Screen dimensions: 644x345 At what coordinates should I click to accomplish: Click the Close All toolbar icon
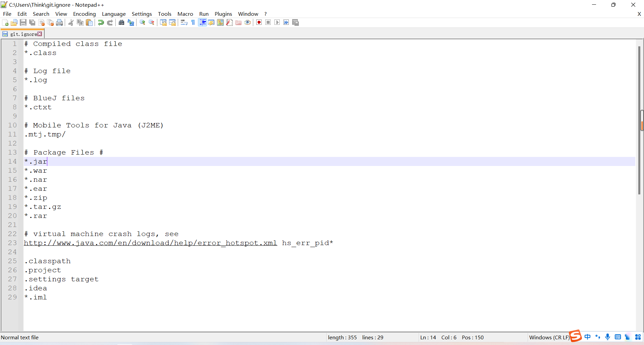pyautogui.click(x=51, y=22)
